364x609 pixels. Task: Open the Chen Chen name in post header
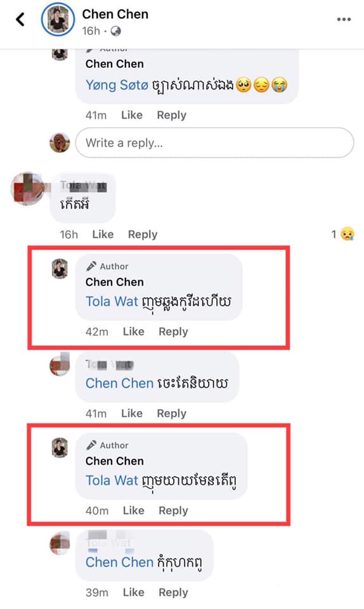(x=115, y=15)
